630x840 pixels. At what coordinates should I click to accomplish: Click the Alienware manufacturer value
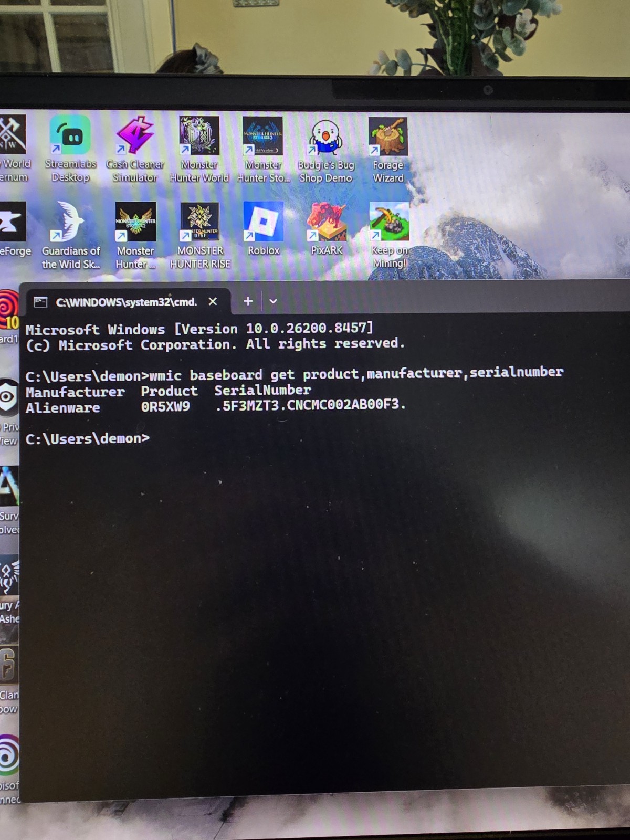(62, 408)
